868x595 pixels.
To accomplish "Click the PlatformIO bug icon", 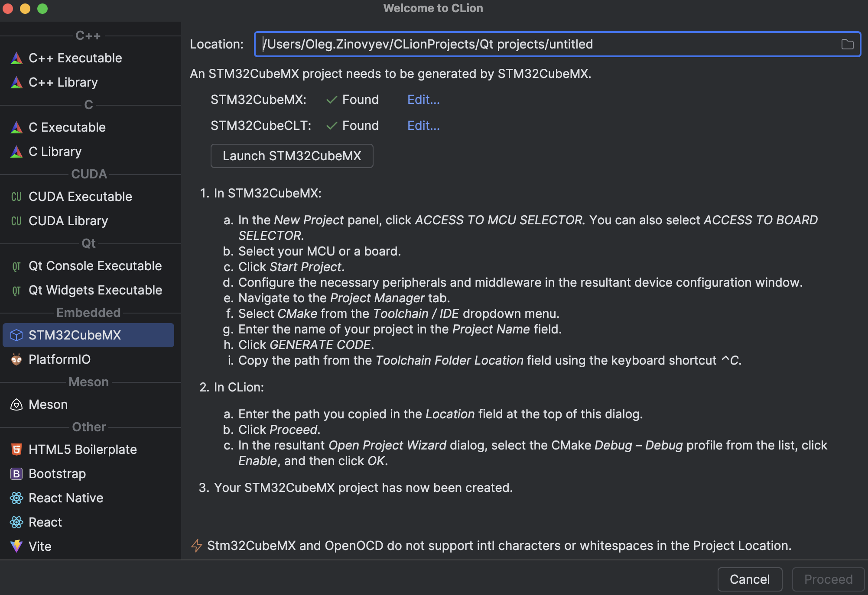I will 16,359.
